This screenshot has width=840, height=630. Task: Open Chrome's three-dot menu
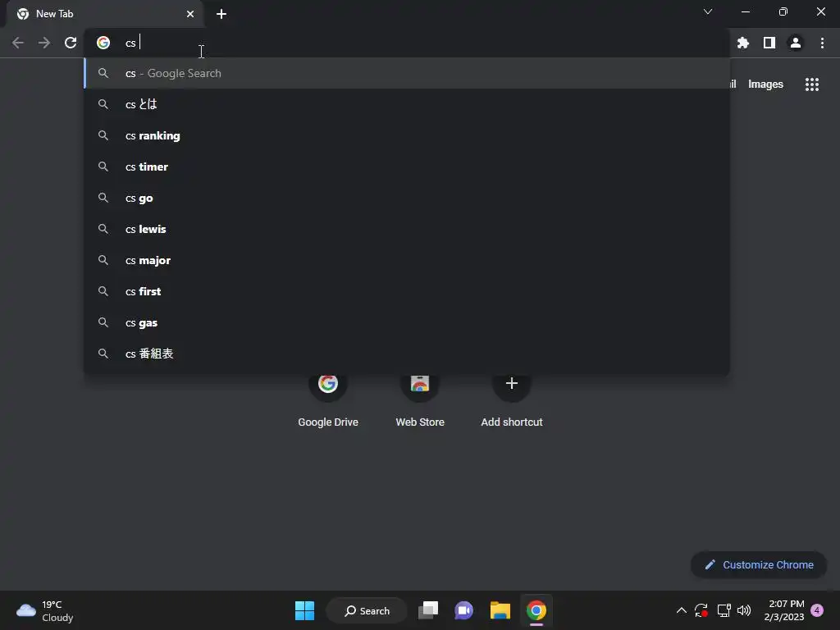point(822,43)
